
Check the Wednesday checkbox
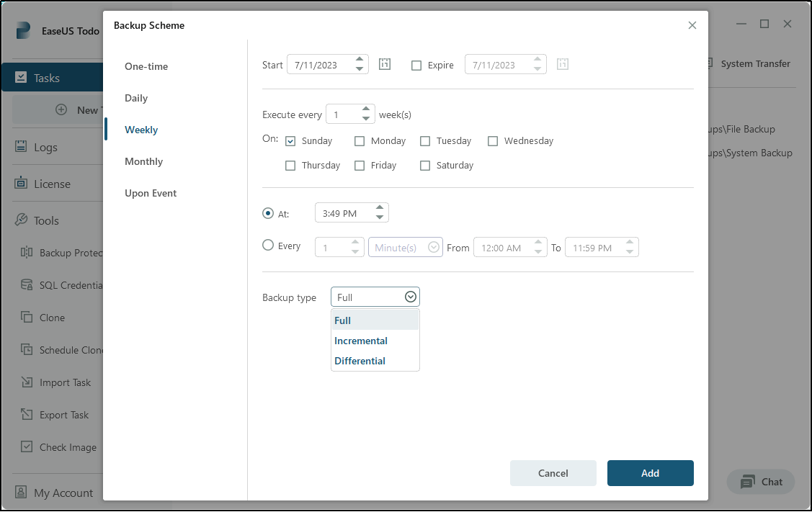coord(493,141)
